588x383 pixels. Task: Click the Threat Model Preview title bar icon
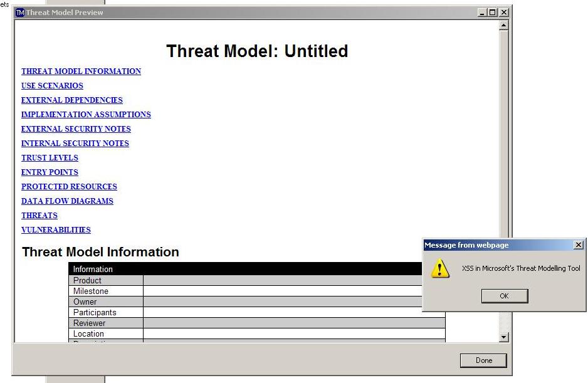click(x=20, y=13)
